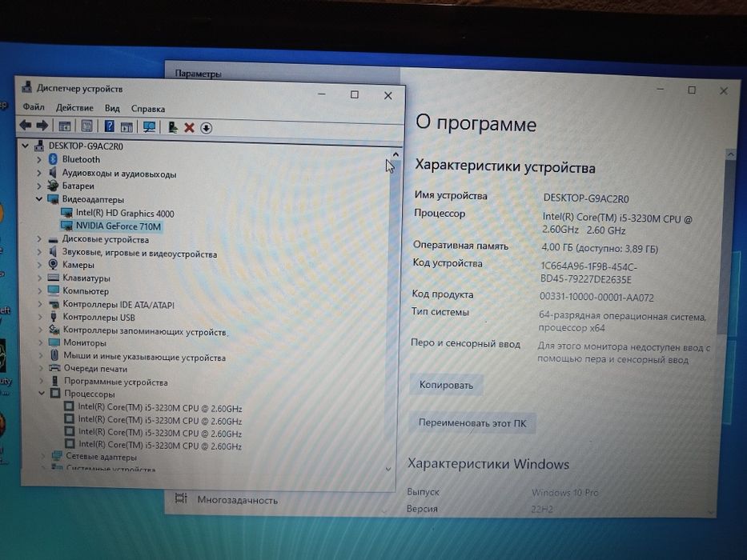Viewport: 747px width, 560px height.
Task: Click the Help question-mark toolbar icon
Action: pyautogui.click(x=109, y=126)
